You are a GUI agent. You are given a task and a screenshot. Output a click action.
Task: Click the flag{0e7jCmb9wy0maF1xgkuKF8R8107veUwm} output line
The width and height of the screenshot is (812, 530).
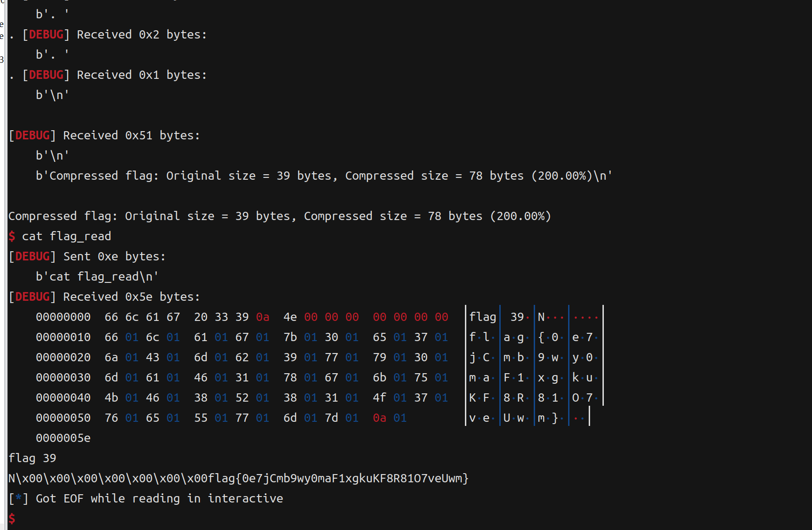click(x=238, y=478)
